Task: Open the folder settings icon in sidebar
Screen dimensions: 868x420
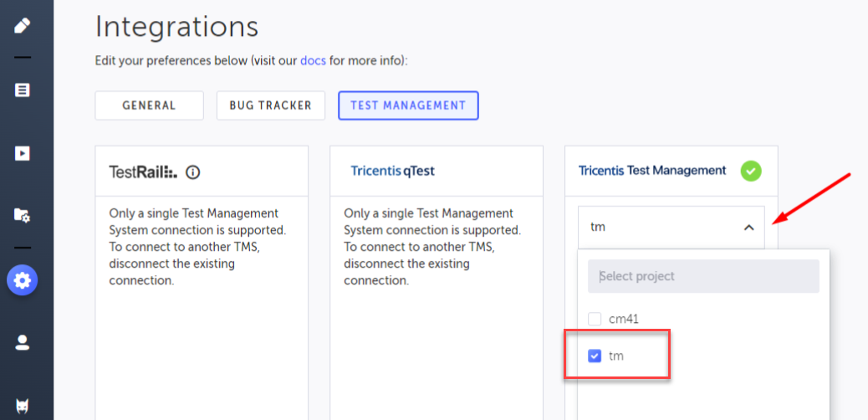Action: click(23, 216)
